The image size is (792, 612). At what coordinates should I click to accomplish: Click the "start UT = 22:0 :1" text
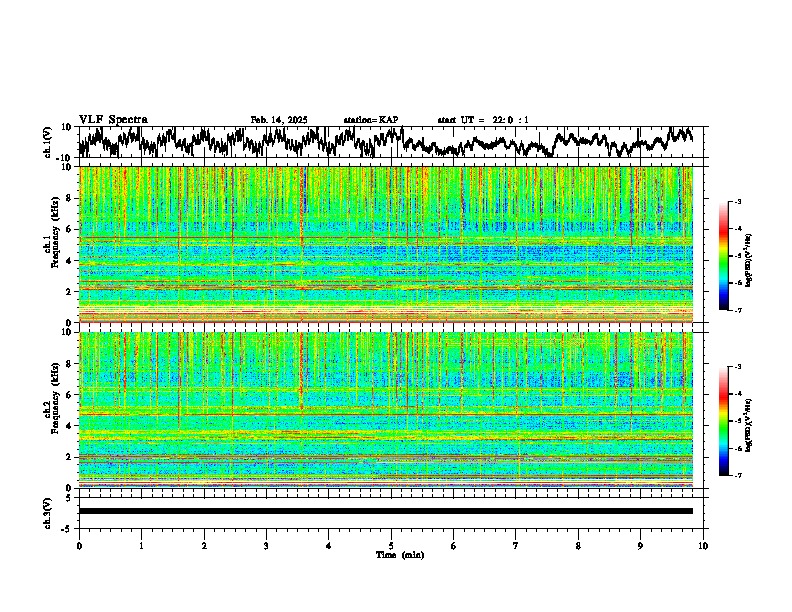point(483,120)
